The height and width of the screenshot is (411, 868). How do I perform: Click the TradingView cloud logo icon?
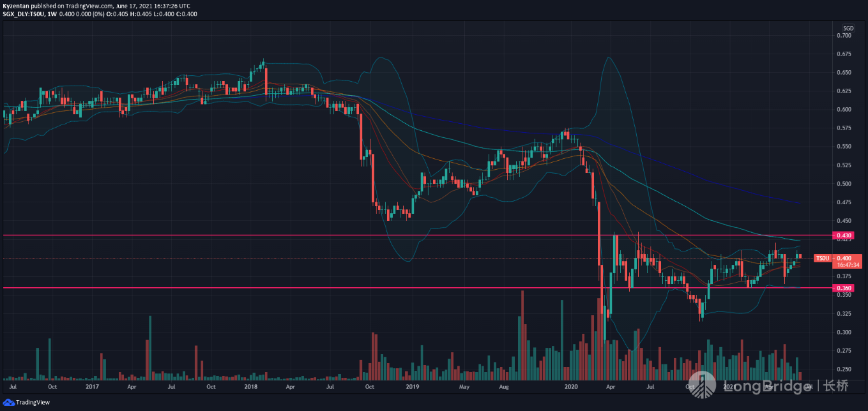[8, 403]
